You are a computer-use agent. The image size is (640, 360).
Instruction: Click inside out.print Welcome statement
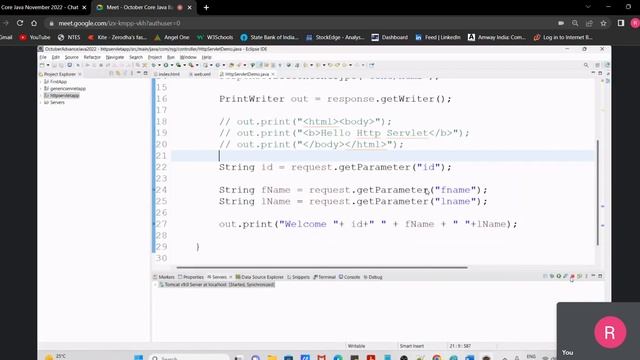pos(368,224)
